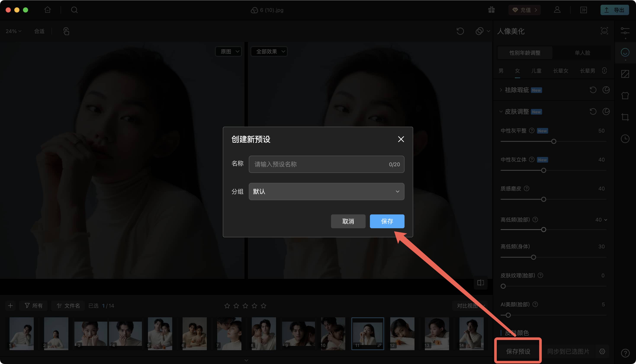
Task: Open the 原图 view dropdown
Action: pyautogui.click(x=228, y=51)
